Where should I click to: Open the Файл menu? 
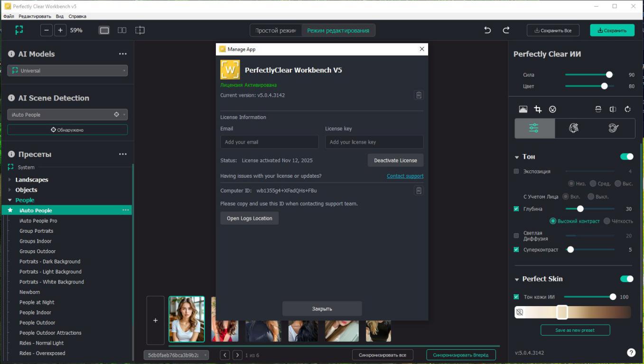tap(9, 16)
